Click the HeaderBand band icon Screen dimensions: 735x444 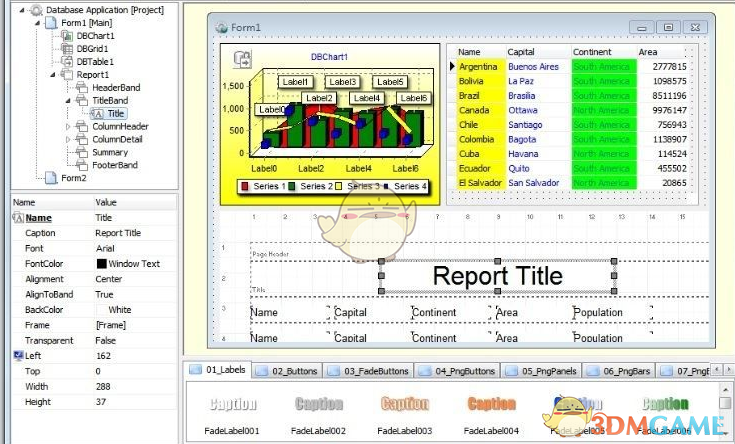82,87
